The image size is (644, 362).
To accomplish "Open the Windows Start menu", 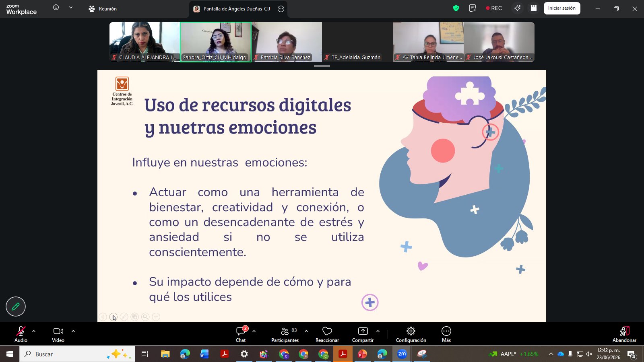I will 10,354.
